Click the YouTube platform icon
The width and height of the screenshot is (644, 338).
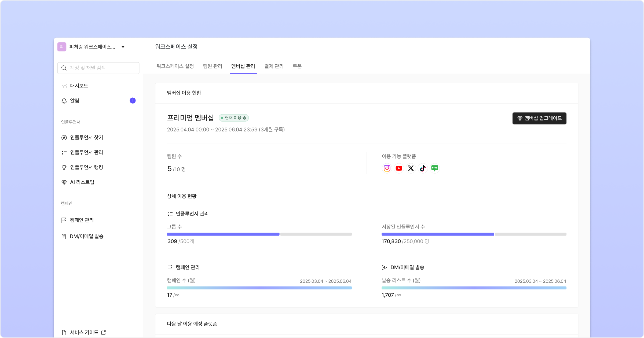[x=399, y=168]
